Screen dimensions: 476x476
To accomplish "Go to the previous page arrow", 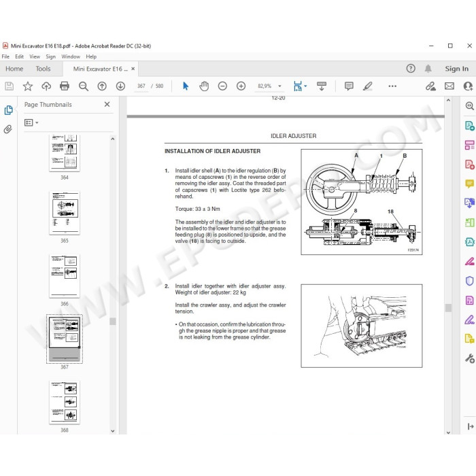I will 102,86.
